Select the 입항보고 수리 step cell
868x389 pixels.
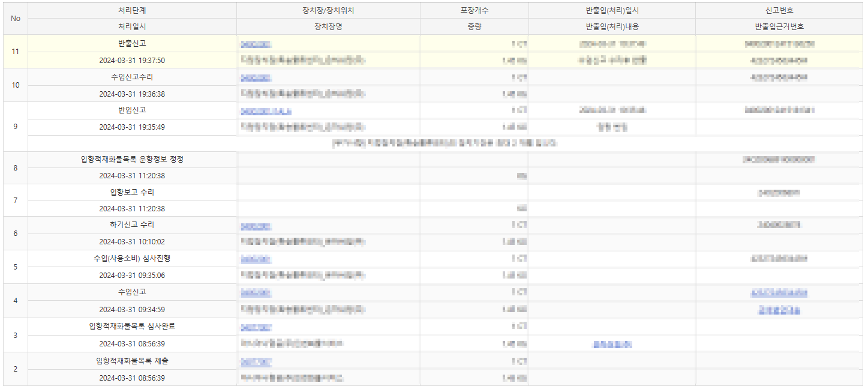pos(132,193)
